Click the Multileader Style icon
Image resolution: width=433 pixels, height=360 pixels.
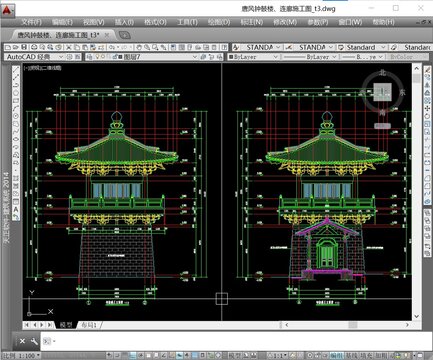(x=394, y=47)
